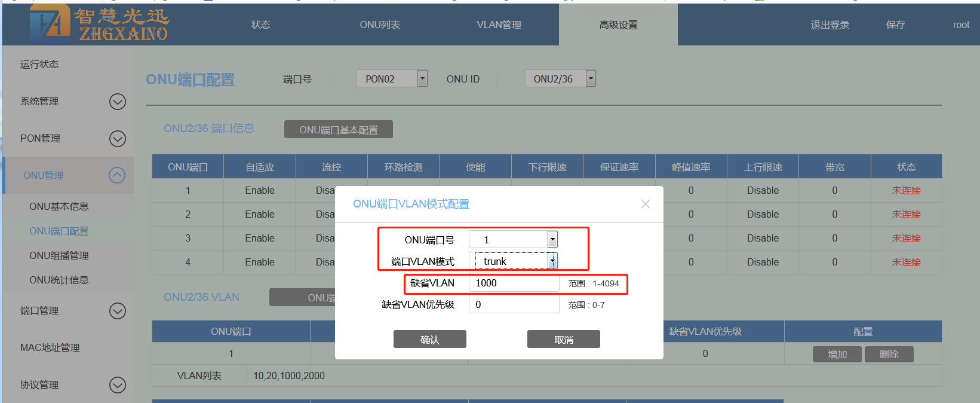Click the 退出登录 link
The height and width of the screenshot is (403, 980).
pyautogui.click(x=830, y=25)
